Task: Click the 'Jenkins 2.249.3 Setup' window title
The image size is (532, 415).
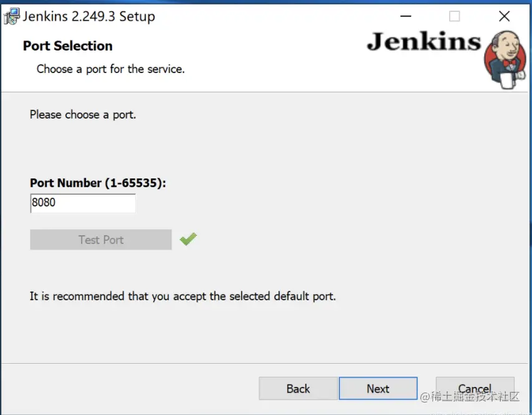Action: pos(89,16)
